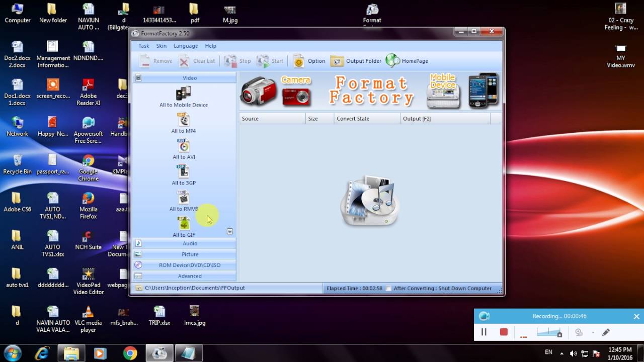Select Apowersoft Free Screen Recorder icon

[x=89, y=130]
